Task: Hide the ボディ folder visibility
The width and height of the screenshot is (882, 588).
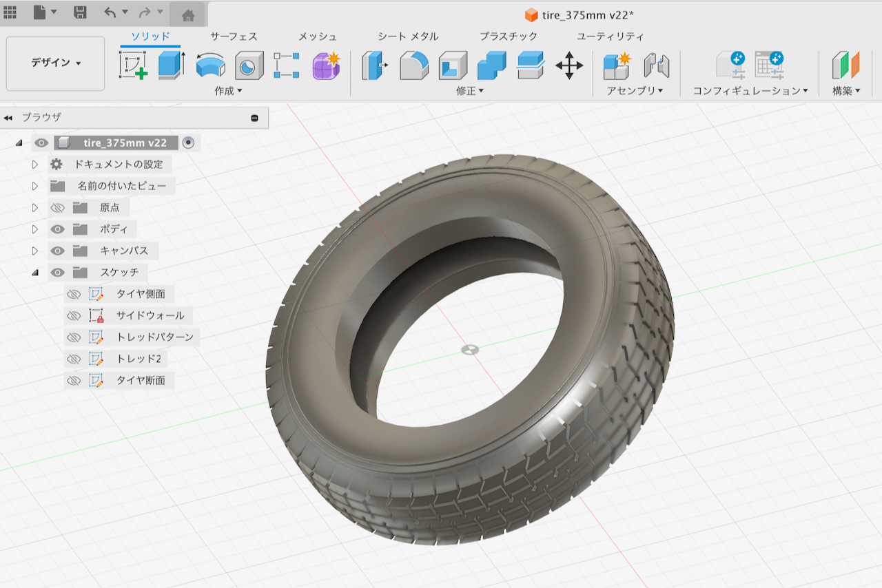Action: click(58, 229)
